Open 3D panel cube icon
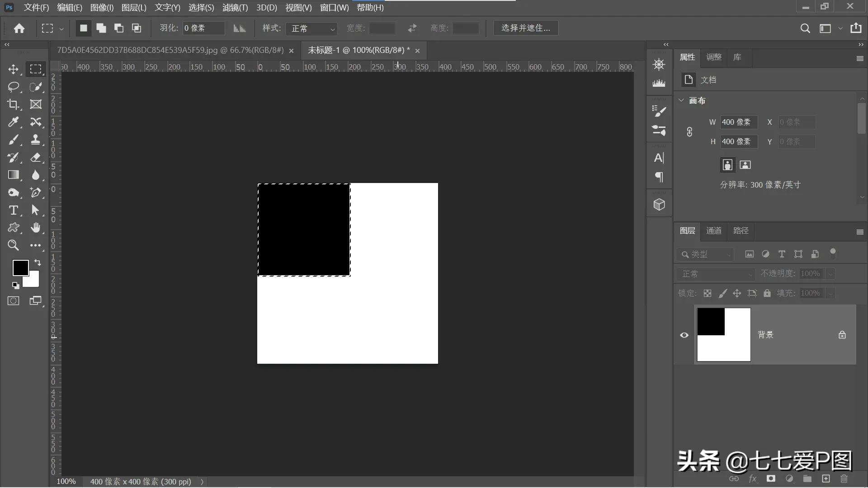Viewport: 868px width, 488px height. 659,205
